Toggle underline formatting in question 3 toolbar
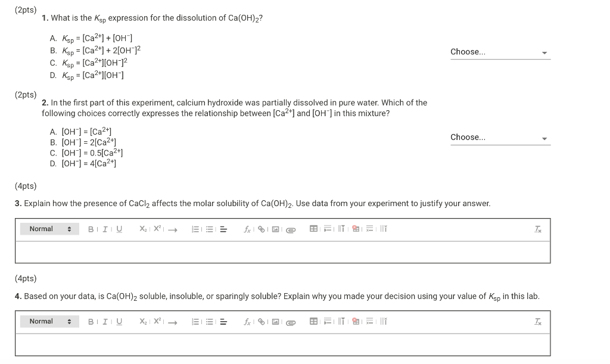Image resolution: width=610 pixels, height=364 pixels. click(x=119, y=229)
